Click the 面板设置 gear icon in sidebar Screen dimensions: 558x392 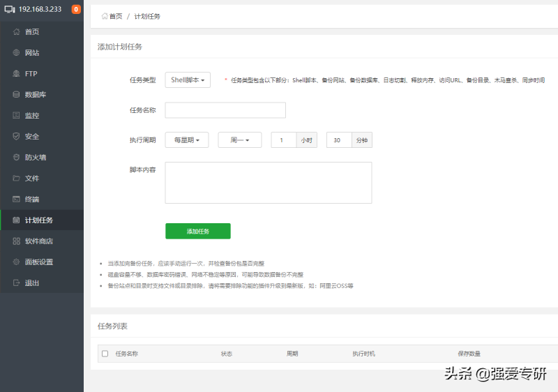16,262
